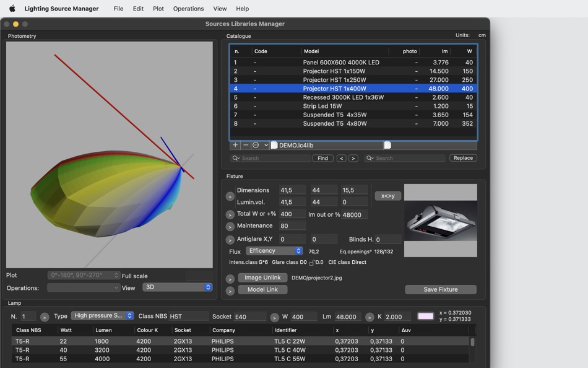Screen dimensions: 588x368
Task: Toggle the glare class lock icon
Action: pyautogui.click(x=311, y=263)
